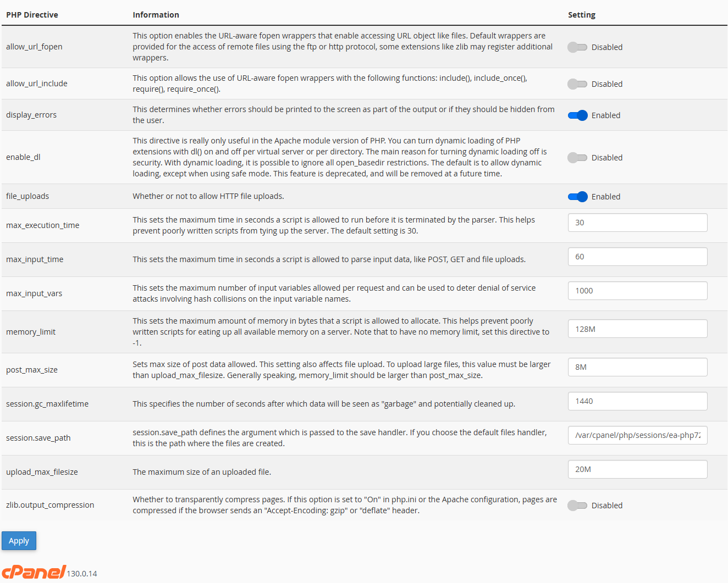Focus the session.save_path text field
Viewport: 728px width, 583px height.
tap(637, 435)
